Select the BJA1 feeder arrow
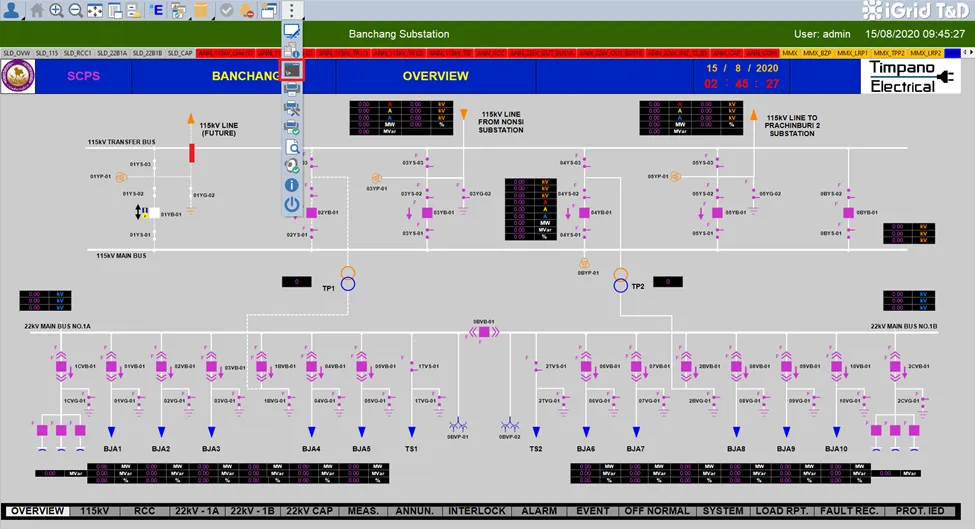Screen dimensions: 975x529 click(x=112, y=431)
